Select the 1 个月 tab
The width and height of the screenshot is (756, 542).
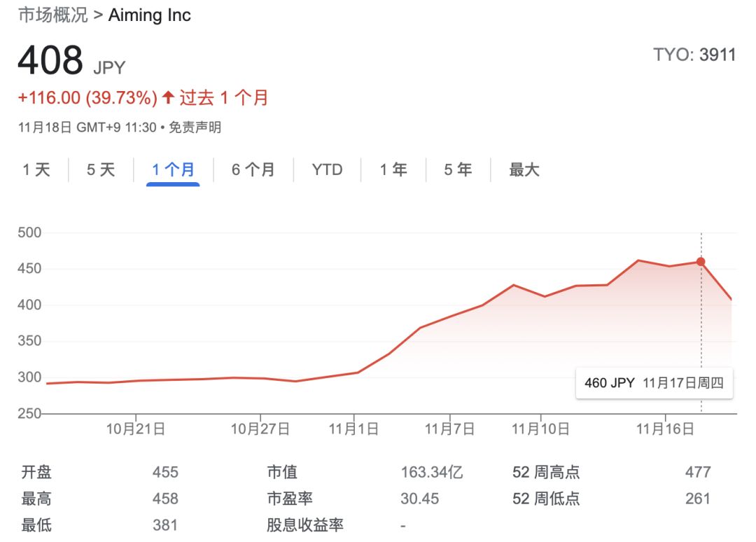(173, 169)
